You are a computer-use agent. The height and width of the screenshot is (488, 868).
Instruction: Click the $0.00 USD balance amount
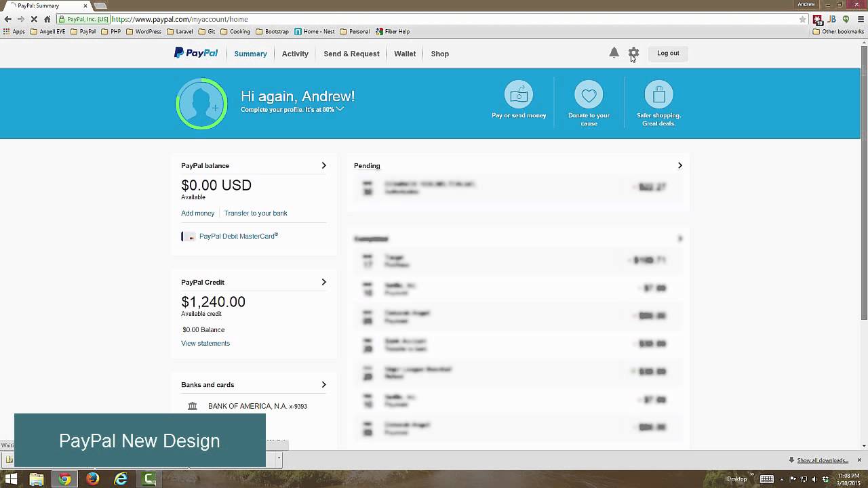pyautogui.click(x=216, y=185)
